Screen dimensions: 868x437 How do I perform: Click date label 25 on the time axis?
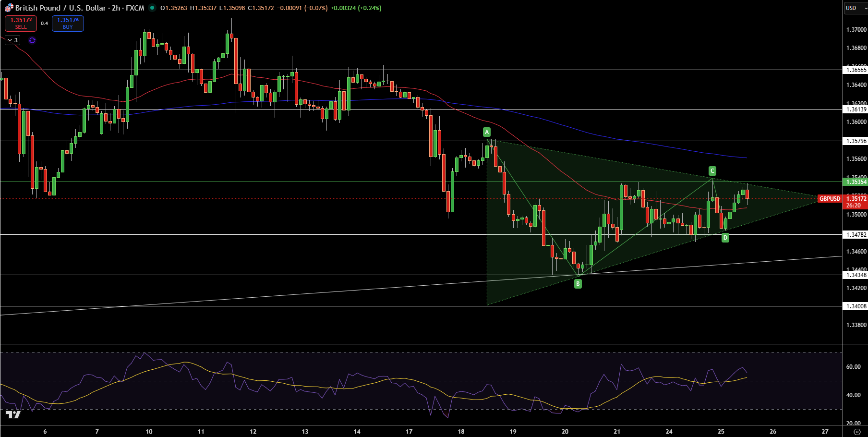[x=721, y=432]
